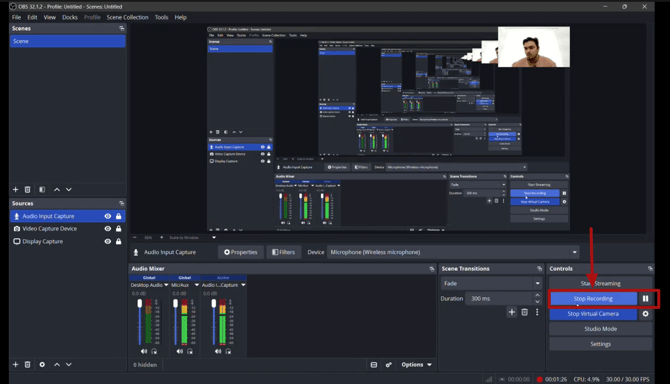Image resolution: width=670 pixels, height=384 pixels.
Task: Unlock the Audio Input Capture source
Action: 118,216
